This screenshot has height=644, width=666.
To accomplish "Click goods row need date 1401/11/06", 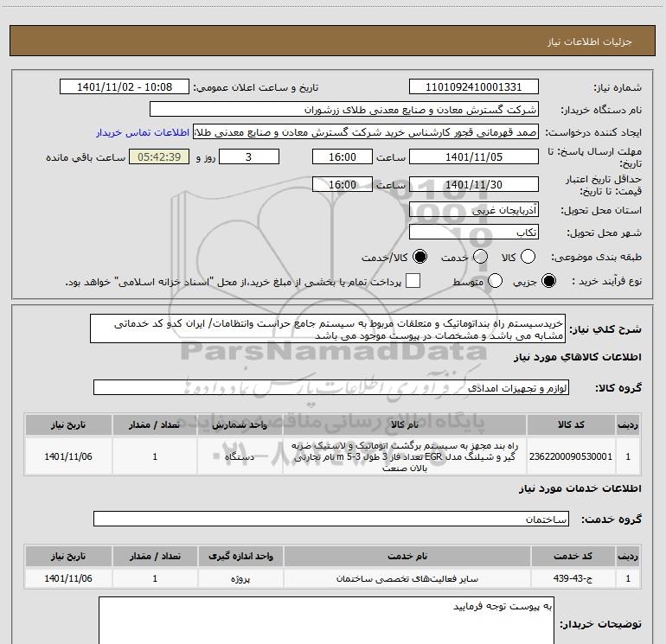I will point(68,456).
